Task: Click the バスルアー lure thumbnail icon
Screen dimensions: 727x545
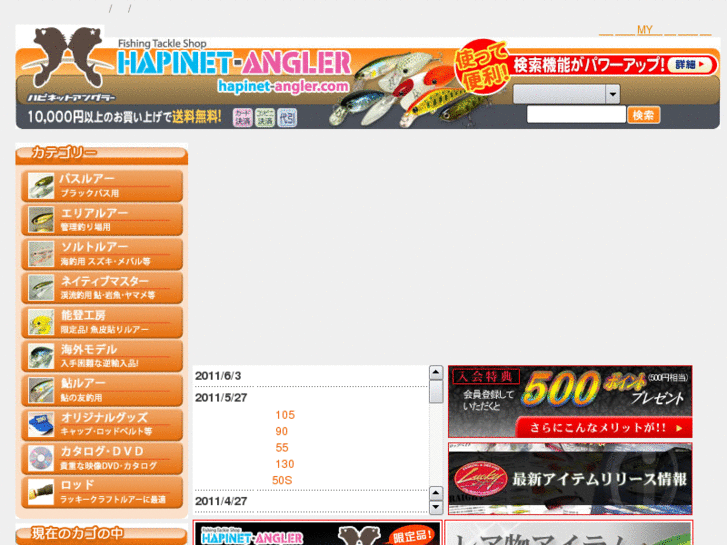Action: [41, 186]
